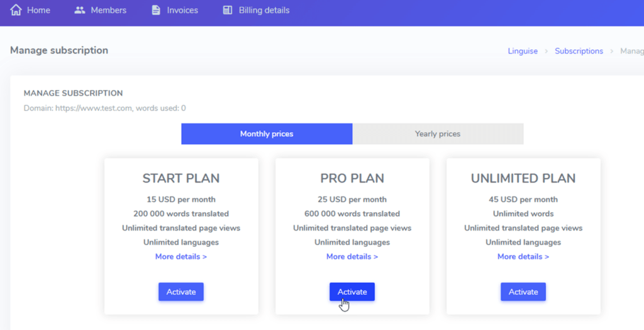Click the UNLIMITED PLAN card title
Viewport: 644px width, 330px height.
click(523, 178)
